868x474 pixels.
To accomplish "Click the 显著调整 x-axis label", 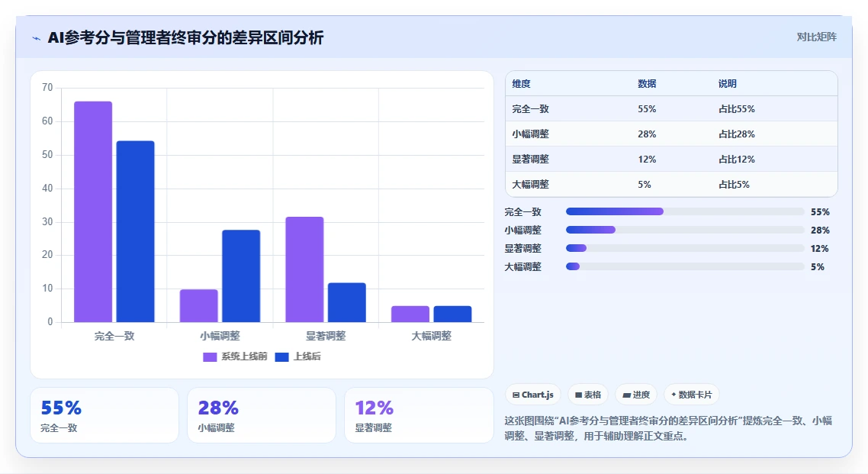I will [326, 336].
